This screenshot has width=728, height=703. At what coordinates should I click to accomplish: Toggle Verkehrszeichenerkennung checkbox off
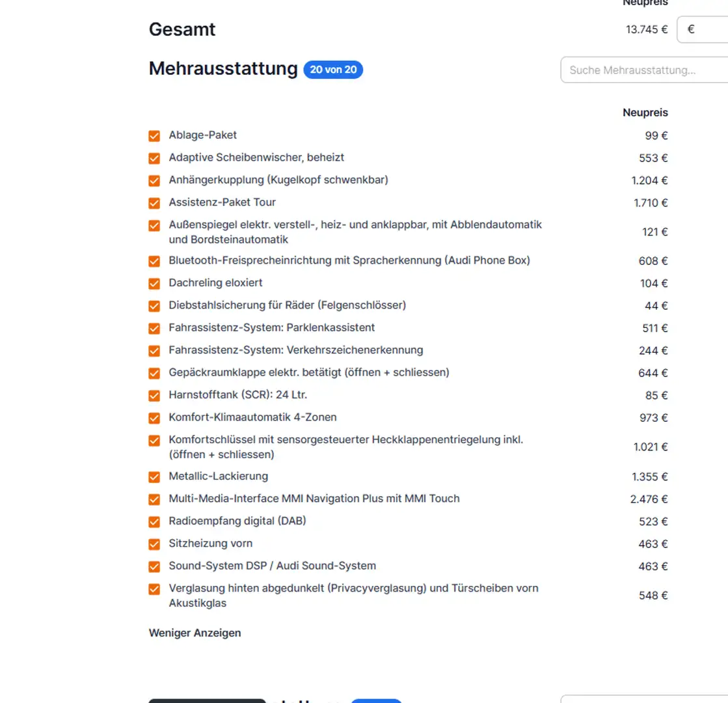pos(154,351)
